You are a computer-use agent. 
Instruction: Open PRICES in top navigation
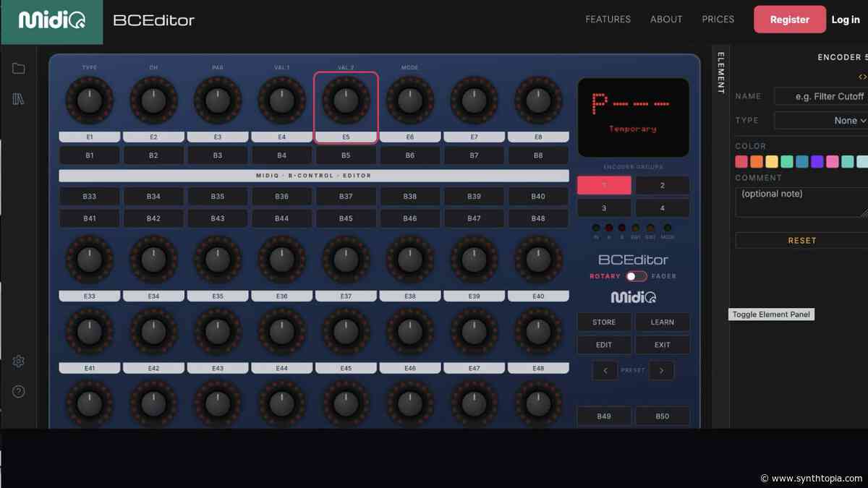(718, 20)
